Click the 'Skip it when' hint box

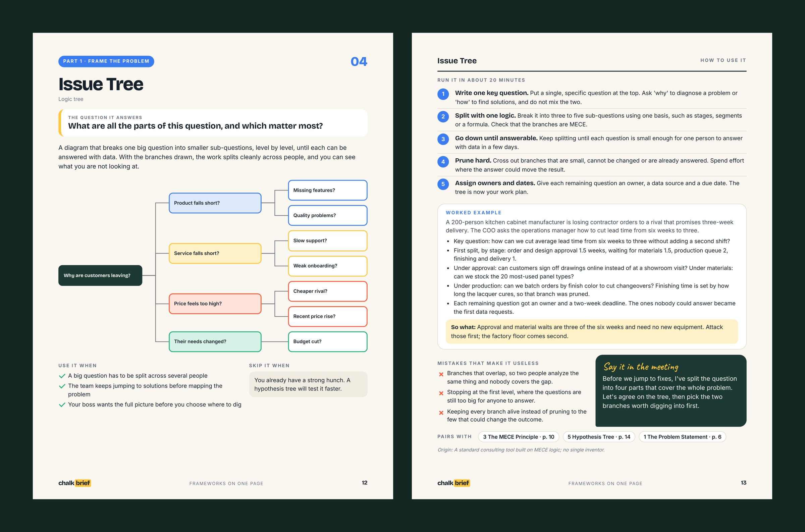point(308,384)
